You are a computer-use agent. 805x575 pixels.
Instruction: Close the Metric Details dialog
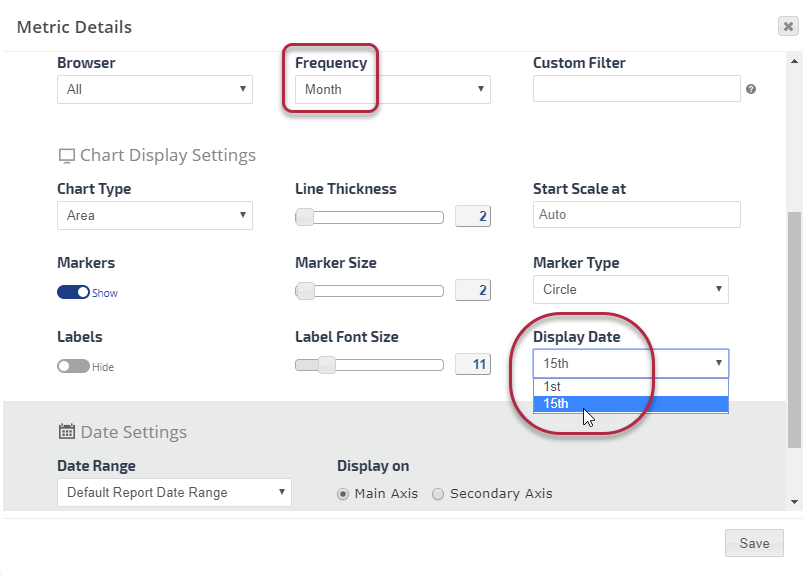pyautogui.click(x=788, y=27)
